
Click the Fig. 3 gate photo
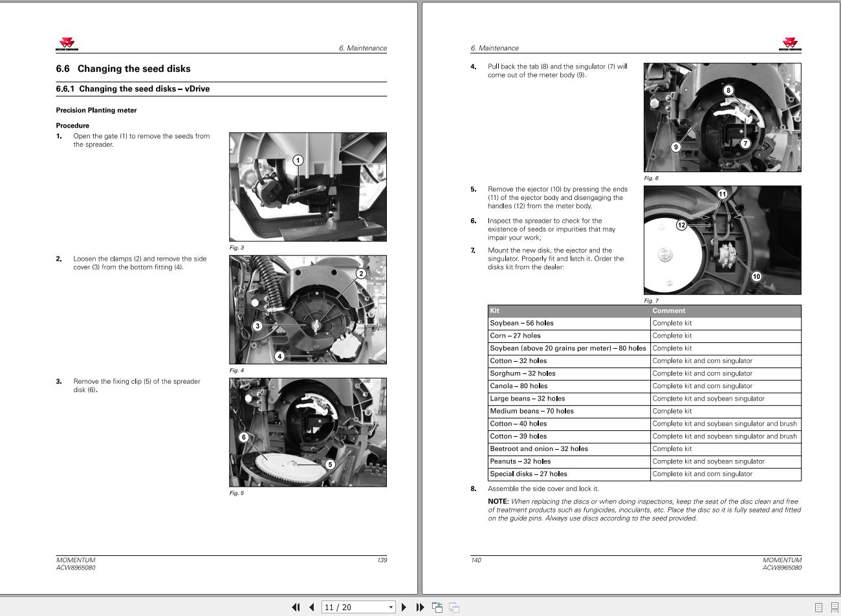pyautogui.click(x=308, y=187)
